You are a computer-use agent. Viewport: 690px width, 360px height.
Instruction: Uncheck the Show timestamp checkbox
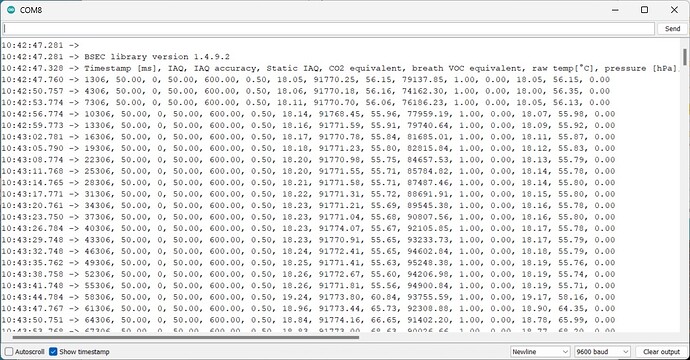pyautogui.click(x=53, y=352)
